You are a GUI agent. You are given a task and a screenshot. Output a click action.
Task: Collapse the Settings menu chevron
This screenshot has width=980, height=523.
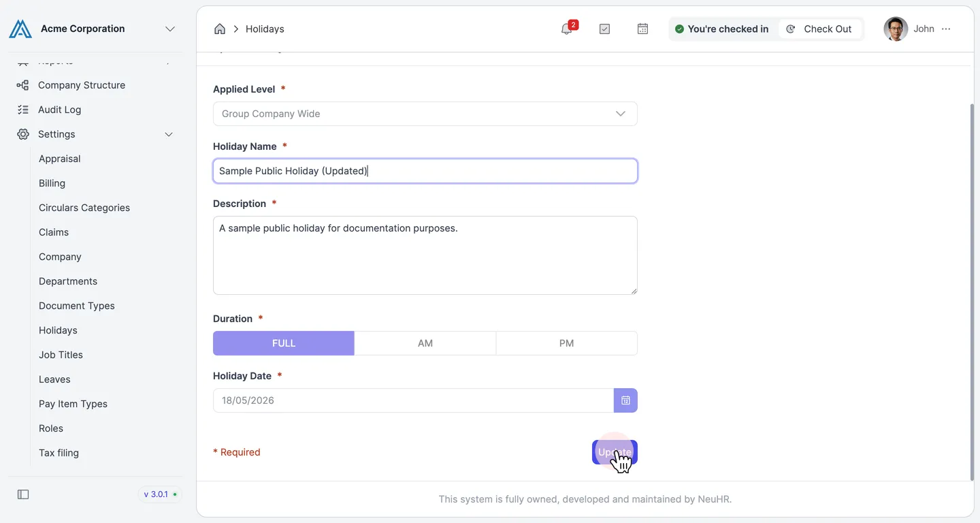169,134
